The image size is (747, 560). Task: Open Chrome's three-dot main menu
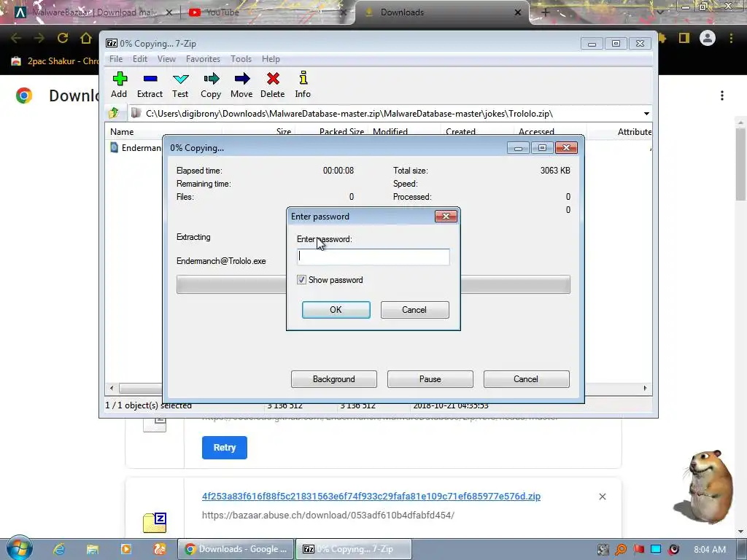coord(731,38)
